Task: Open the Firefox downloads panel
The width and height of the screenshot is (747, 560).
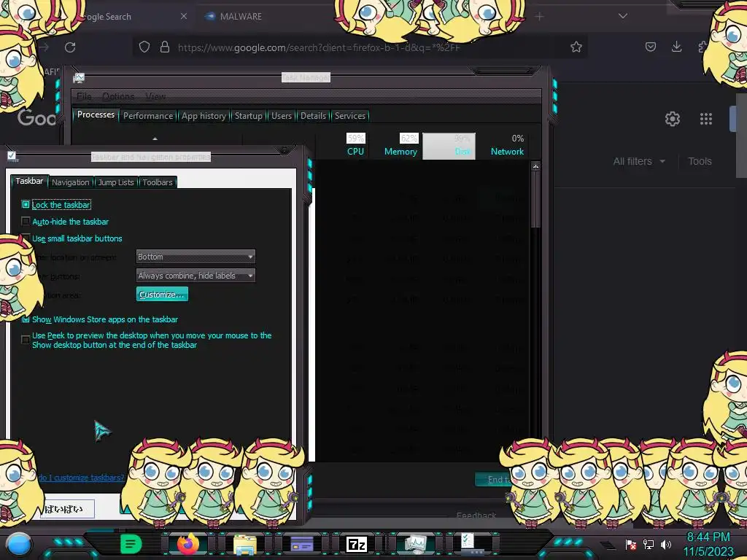Action: (676, 46)
